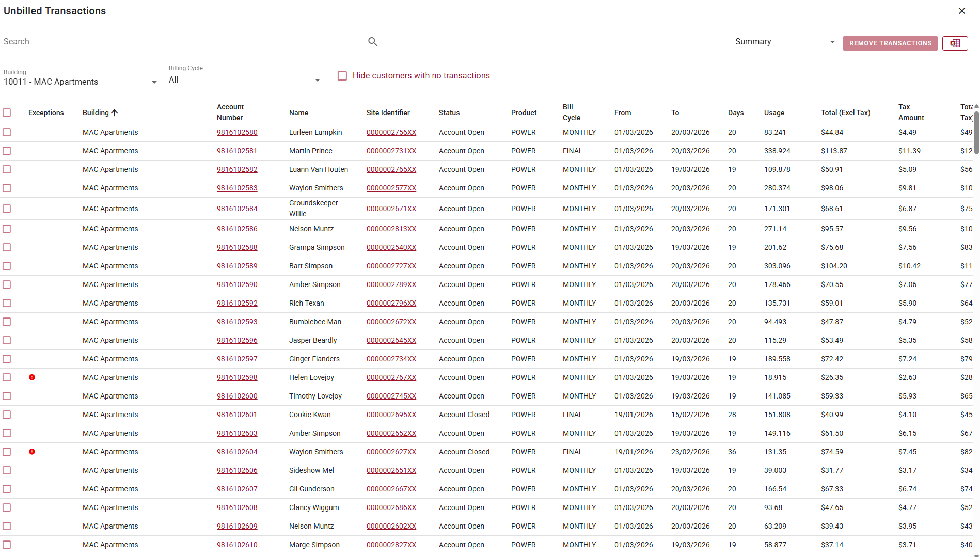Image resolution: width=980 pixels, height=557 pixels.
Task: Sort by Name column header
Action: pyautogui.click(x=298, y=113)
